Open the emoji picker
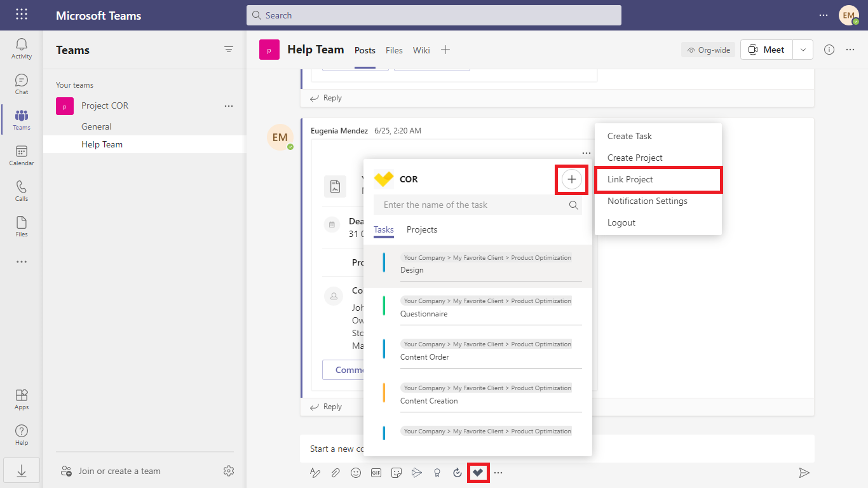Viewport: 868px width, 488px height. tap(356, 473)
